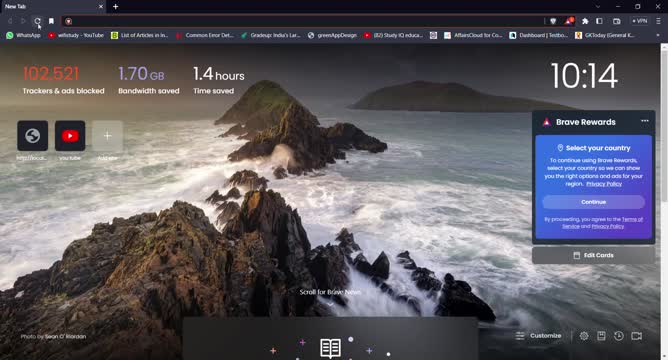The width and height of the screenshot is (668, 360).
Task: Open the Brave Rewards card three-dot menu
Action: [x=645, y=121]
